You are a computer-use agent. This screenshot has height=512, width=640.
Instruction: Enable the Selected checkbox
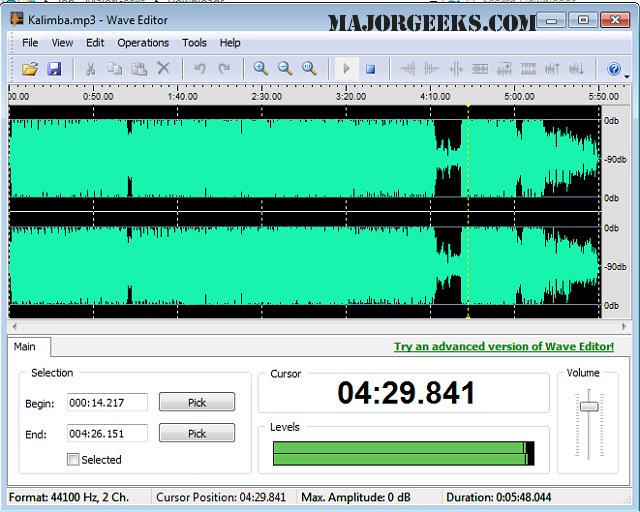pyautogui.click(x=73, y=460)
